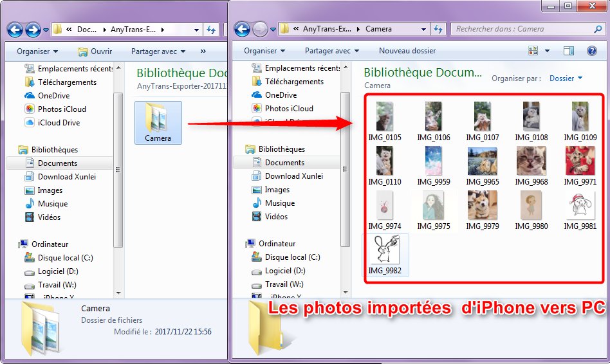Open Partager avec menu in right window
This screenshot has height=364, width=610.
(332, 51)
